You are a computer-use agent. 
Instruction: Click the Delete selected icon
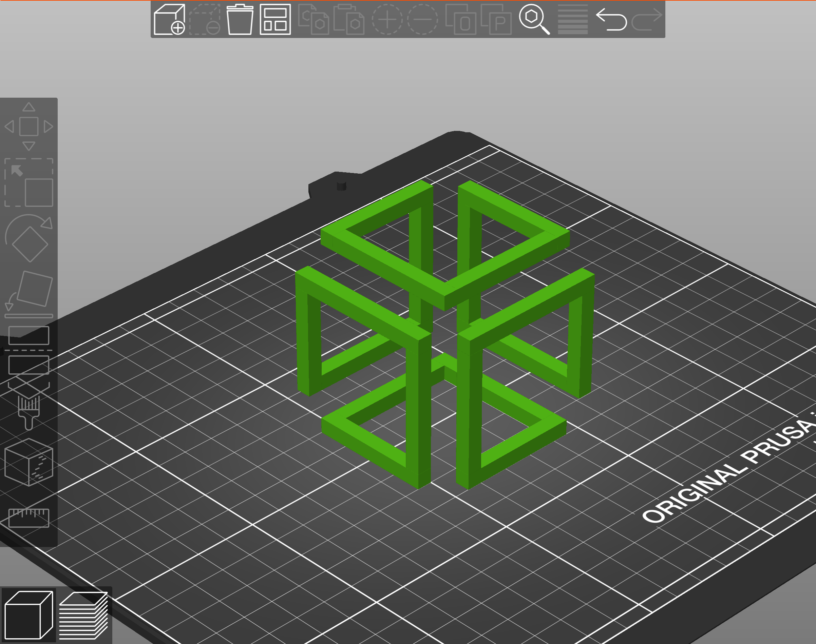205,19
